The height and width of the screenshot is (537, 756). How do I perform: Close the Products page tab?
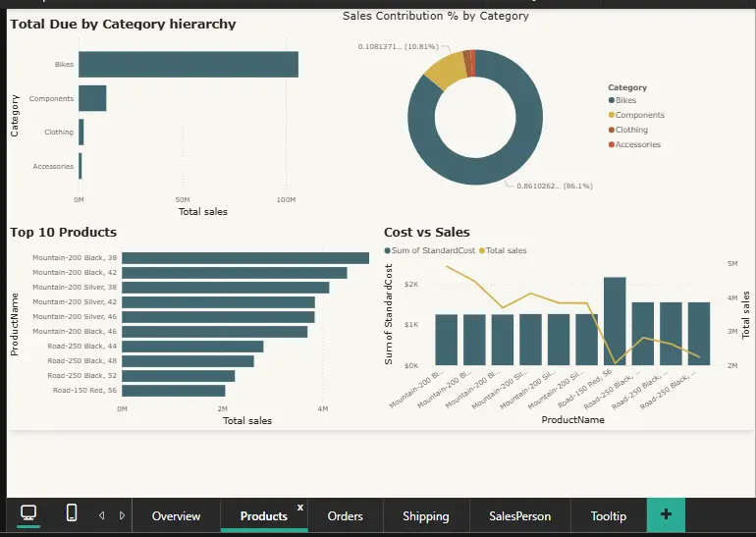click(300, 508)
